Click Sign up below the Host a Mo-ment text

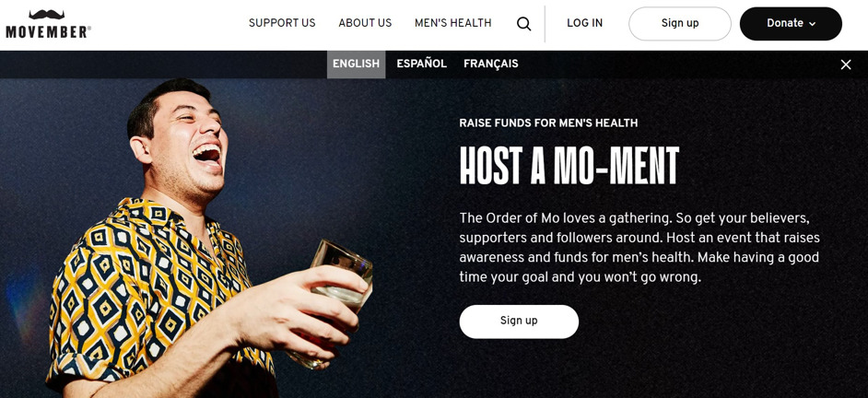point(519,322)
